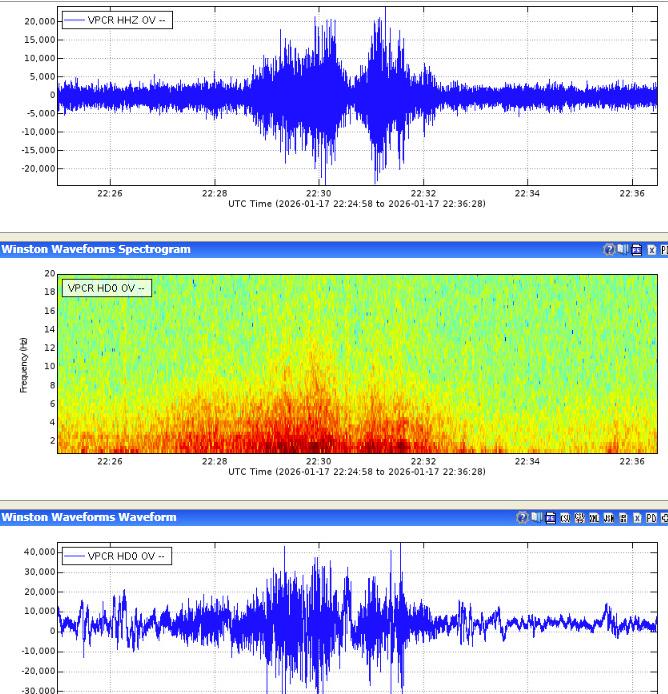Click the spectrogram Frequency (Hz) axis label
Image resolution: width=668 pixels, height=694 pixels.
(22, 364)
